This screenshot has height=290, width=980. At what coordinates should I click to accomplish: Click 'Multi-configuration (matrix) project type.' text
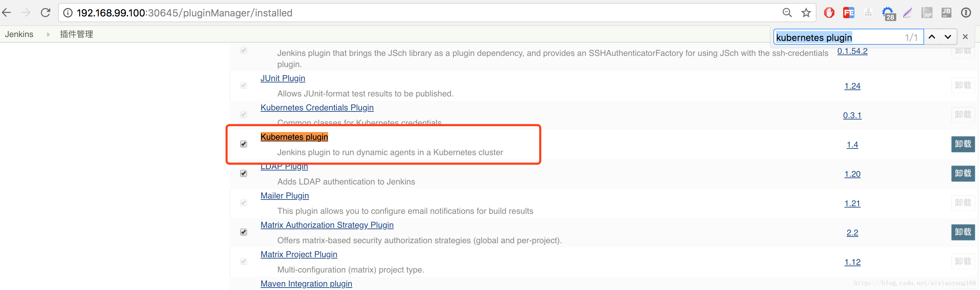click(350, 270)
